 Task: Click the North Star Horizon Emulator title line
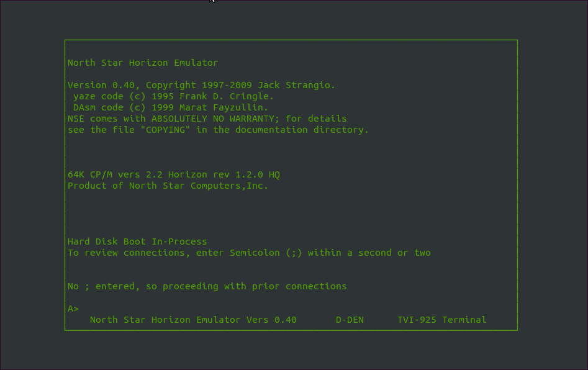(x=143, y=63)
